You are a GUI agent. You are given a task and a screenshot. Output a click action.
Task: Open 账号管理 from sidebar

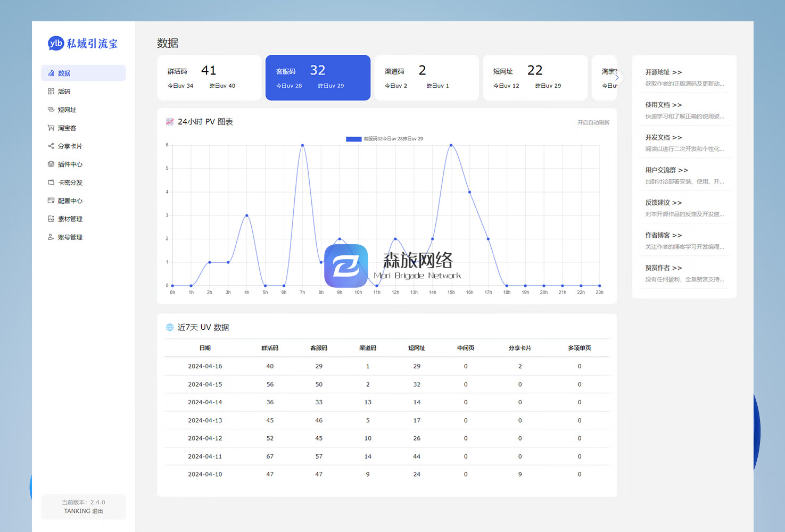pyautogui.click(x=84, y=237)
